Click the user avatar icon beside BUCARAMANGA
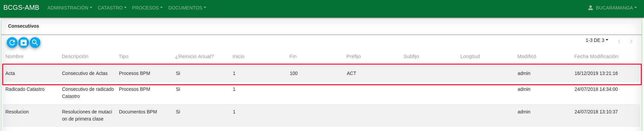 pyautogui.click(x=590, y=8)
